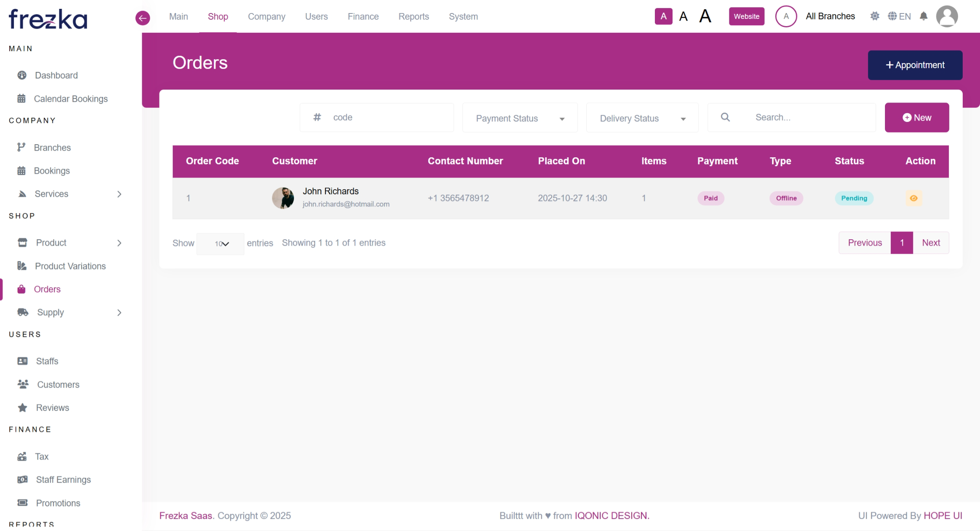Screen dimensions: 980x531
Task: Open notifications bell icon
Action: [923, 16]
